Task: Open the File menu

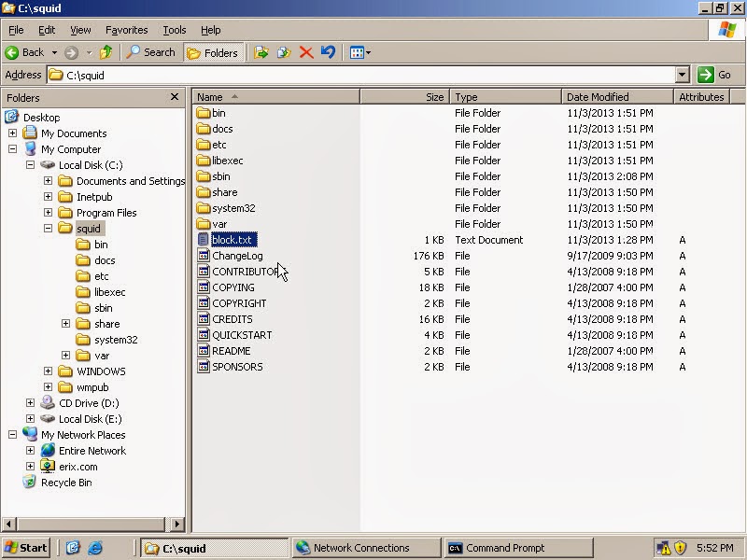Action: [x=16, y=30]
